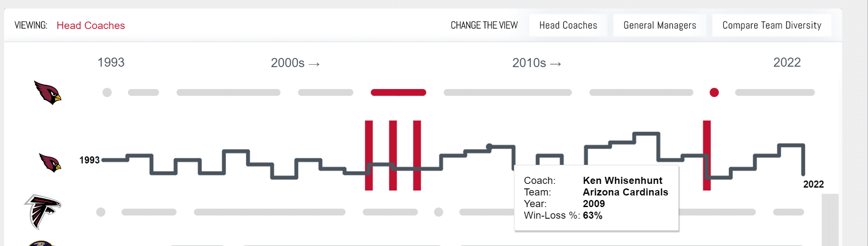Switch to the Head Coaches view

568,25
